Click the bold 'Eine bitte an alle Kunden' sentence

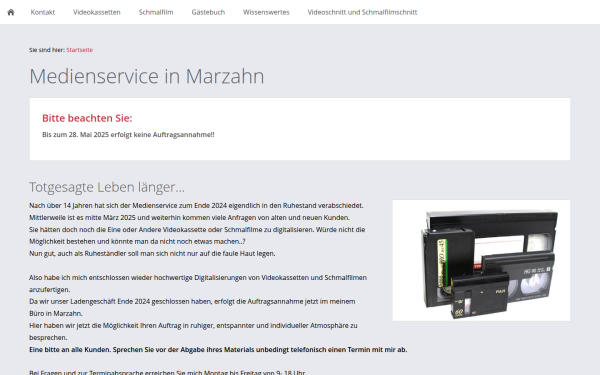pos(218,350)
